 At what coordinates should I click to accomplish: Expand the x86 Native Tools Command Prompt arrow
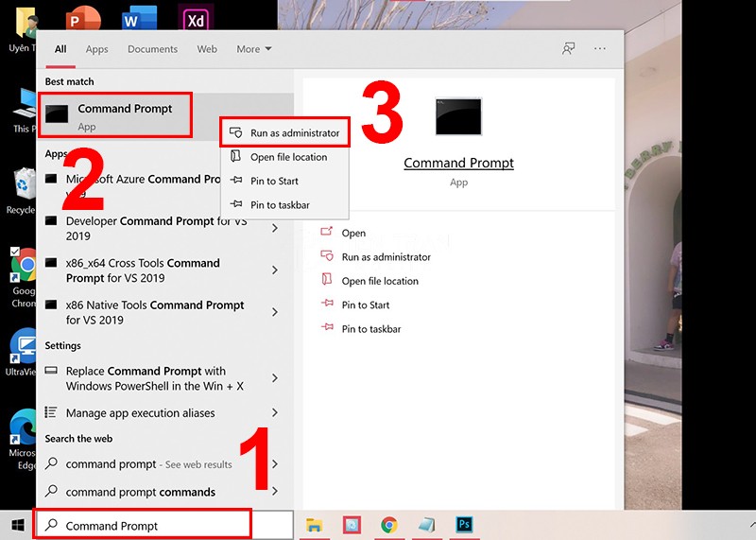coord(275,312)
